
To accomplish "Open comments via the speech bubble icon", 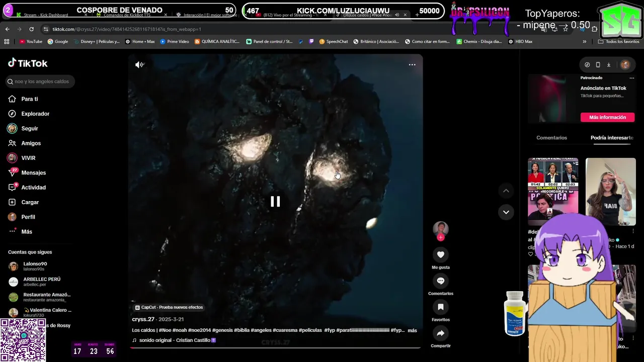I will click(441, 281).
